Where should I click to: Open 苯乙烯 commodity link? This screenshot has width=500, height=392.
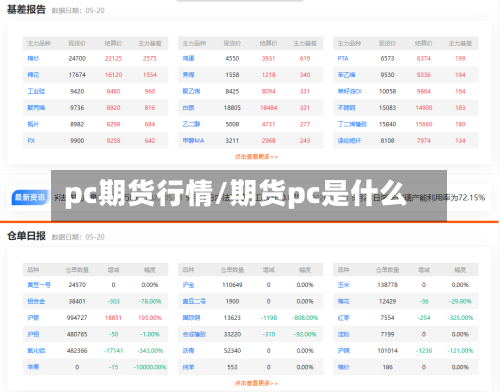[346, 75]
